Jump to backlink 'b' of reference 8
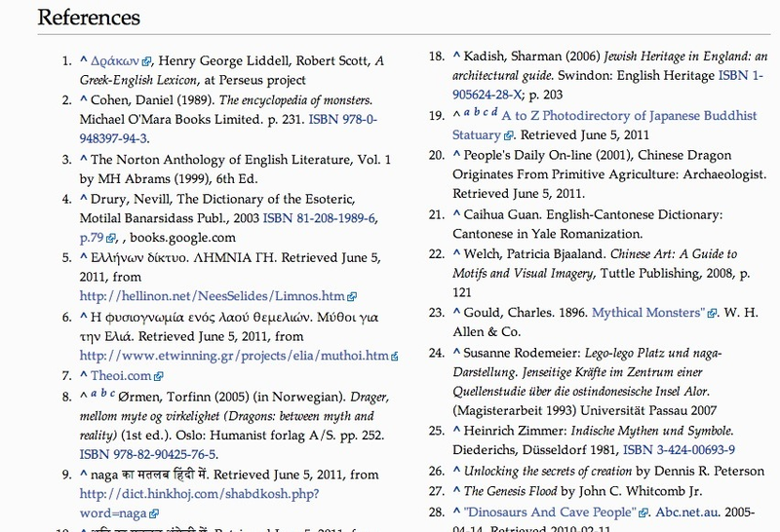The width and height of the screenshot is (780, 532). coord(103,394)
